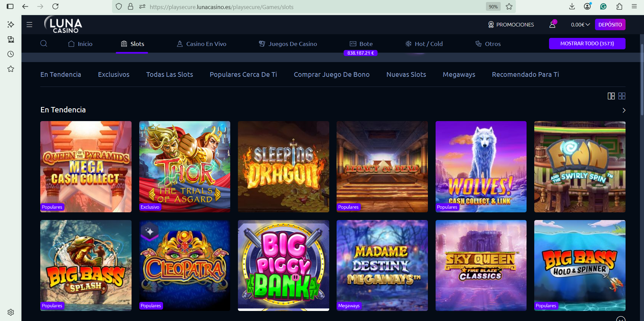
Task: Select the Nuevas Slots category
Action: (x=406, y=74)
